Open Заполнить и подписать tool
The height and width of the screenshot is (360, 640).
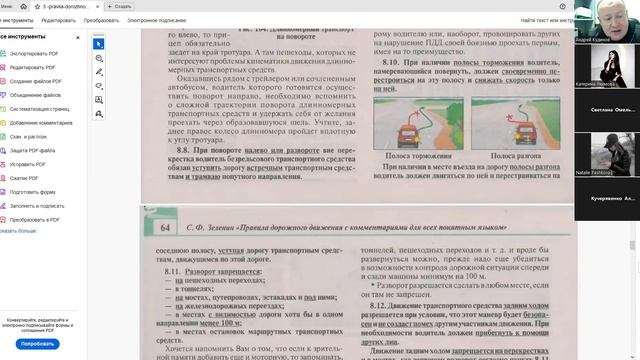coord(37,206)
